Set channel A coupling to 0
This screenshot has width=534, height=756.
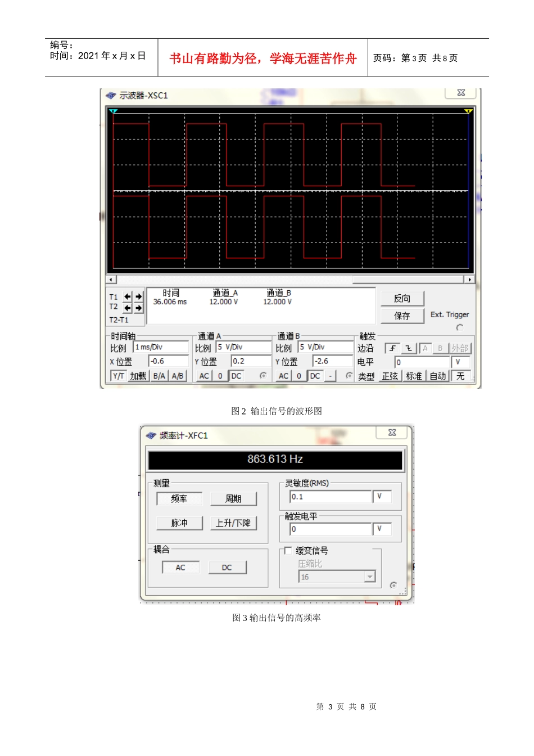click(220, 376)
